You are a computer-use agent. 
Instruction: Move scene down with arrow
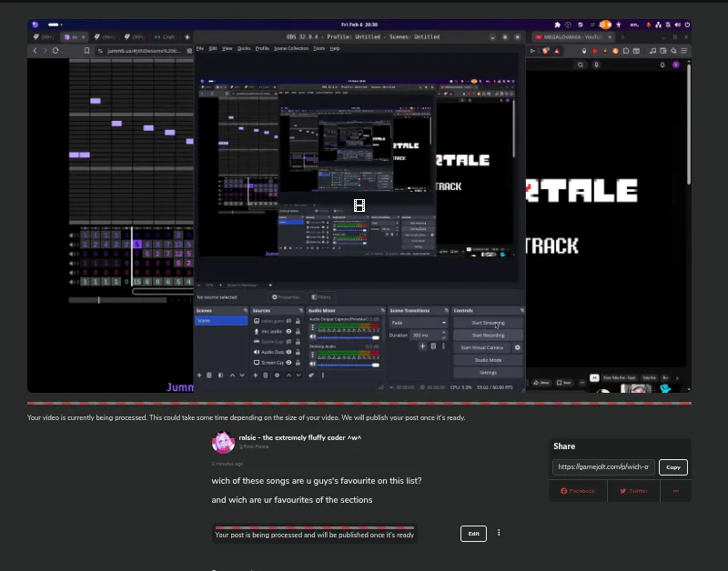point(242,375)
